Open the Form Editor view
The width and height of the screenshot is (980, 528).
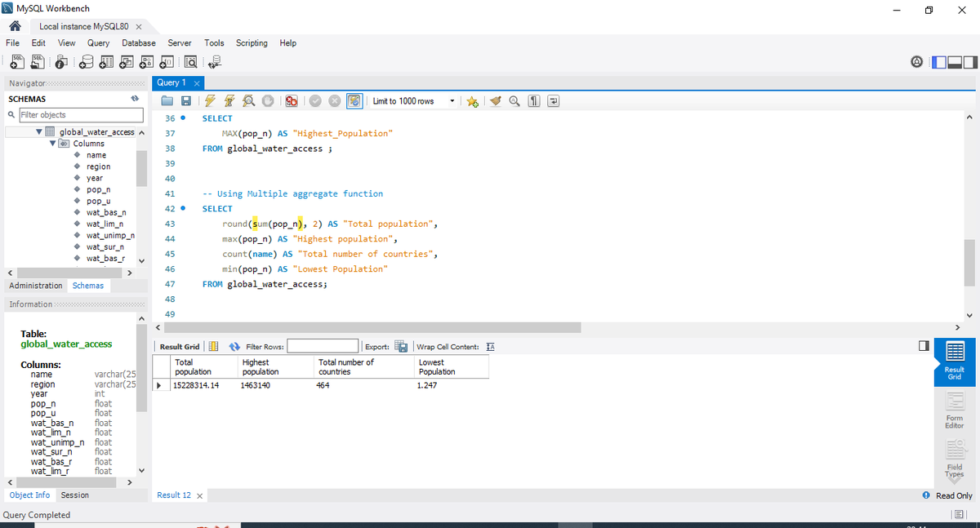click(x=955, y=410)
